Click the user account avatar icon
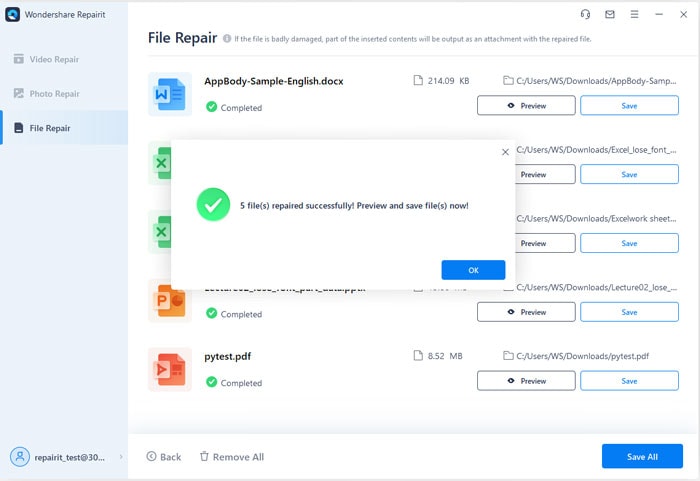Viewport: 700px width, 481px height. click(x=20, y=456)
